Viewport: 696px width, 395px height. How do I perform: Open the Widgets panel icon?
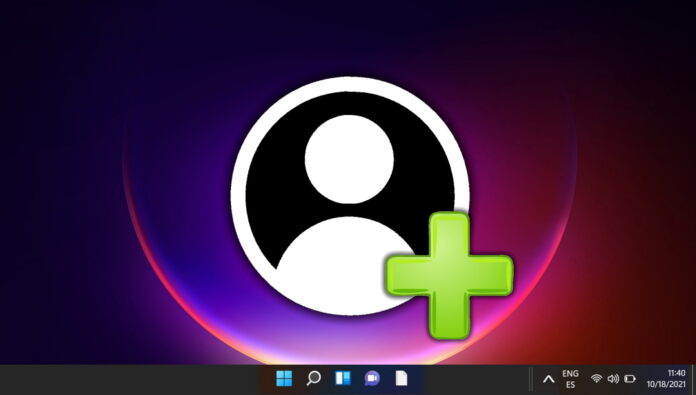point(343,379)
